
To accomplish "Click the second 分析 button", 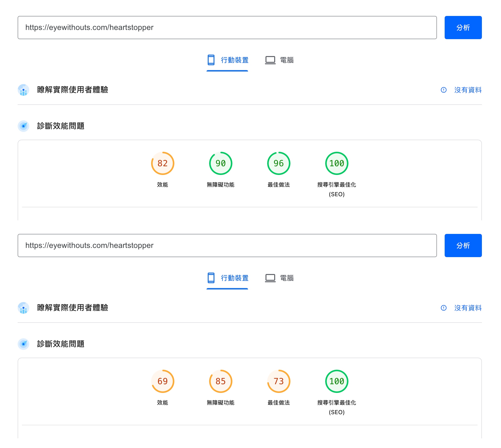I will 463,246.
